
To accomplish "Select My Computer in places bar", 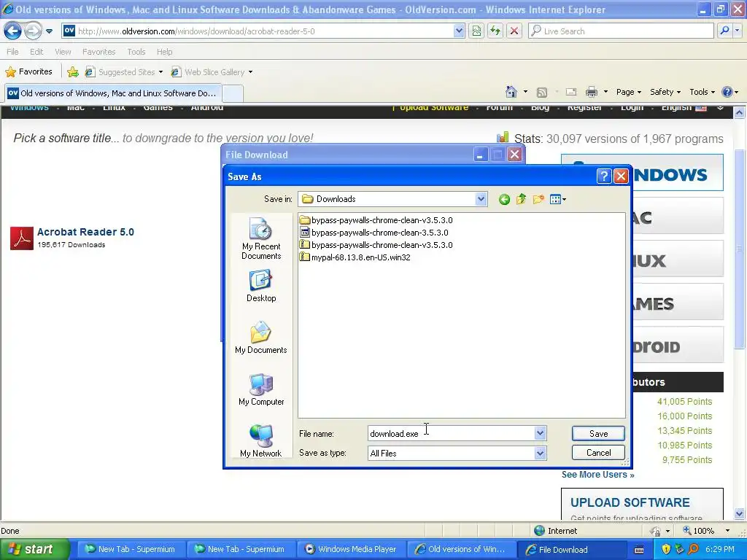I will coord(261,389).
